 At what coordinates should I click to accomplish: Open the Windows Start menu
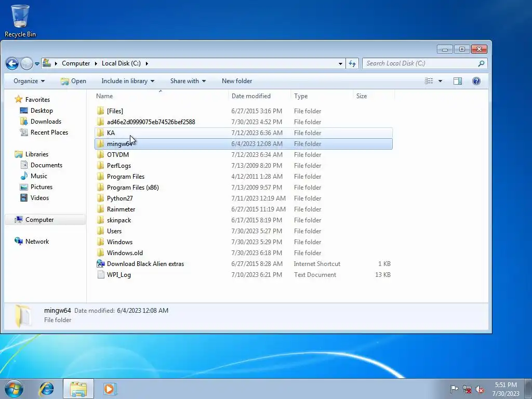tap(14, 389)
